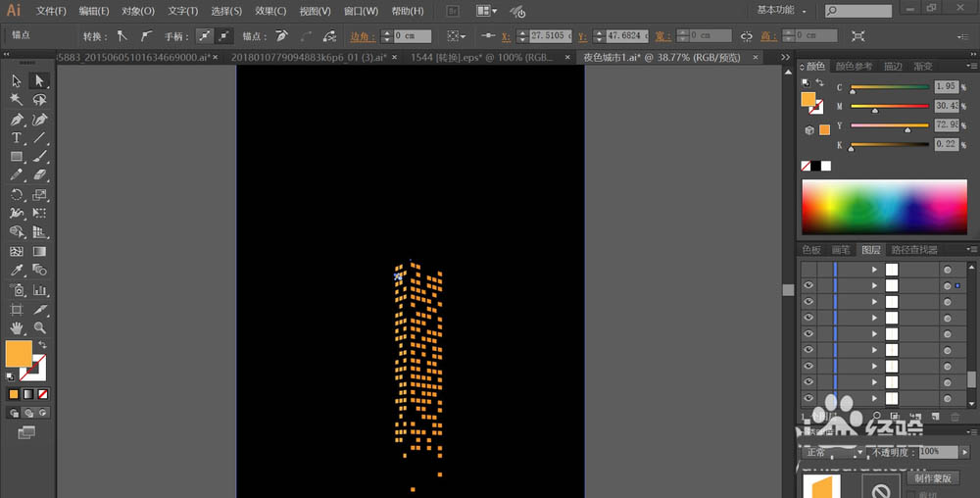Open the 正常 blending mode dropdown

[x=833, y=452]
